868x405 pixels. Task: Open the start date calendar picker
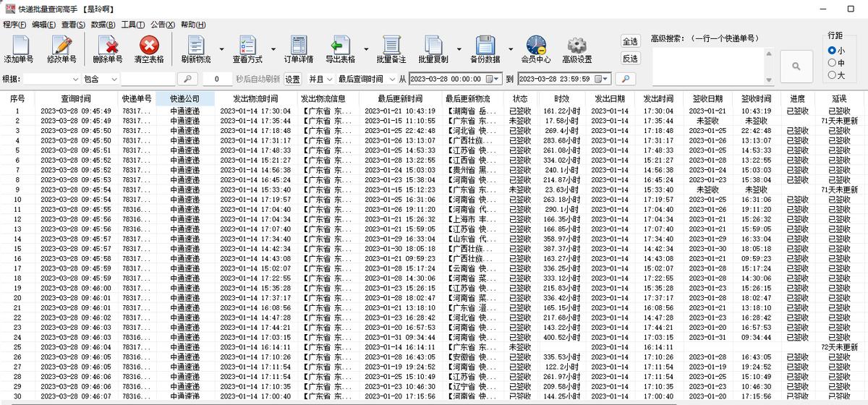493,79
